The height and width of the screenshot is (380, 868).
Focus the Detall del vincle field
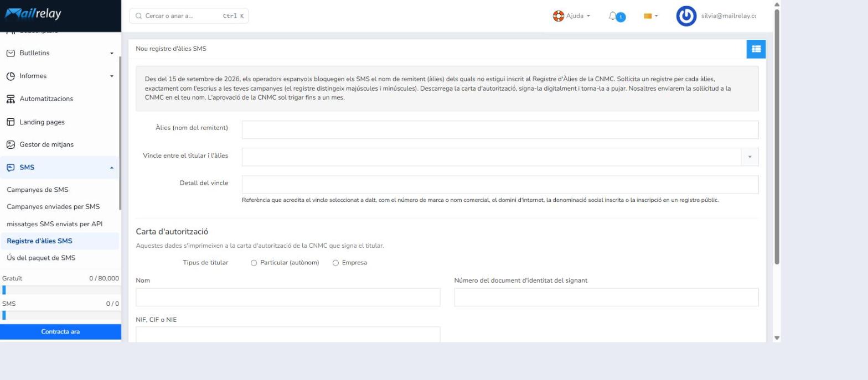tap(500, 185)
